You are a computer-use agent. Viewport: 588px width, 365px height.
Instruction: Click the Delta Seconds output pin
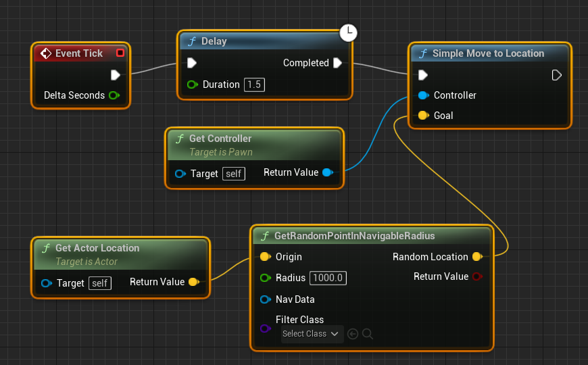[x=114, y=95]
